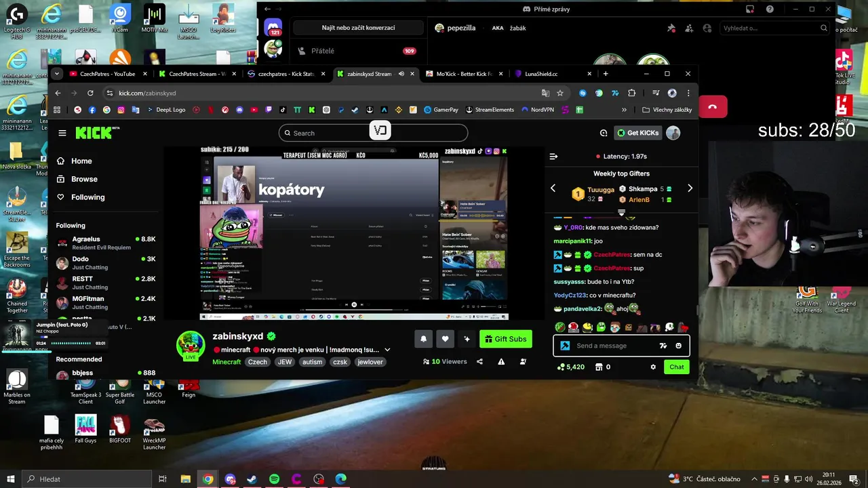Click Discord's Najít nebo začít konverzaci field
868x488 pixels.
359,28
